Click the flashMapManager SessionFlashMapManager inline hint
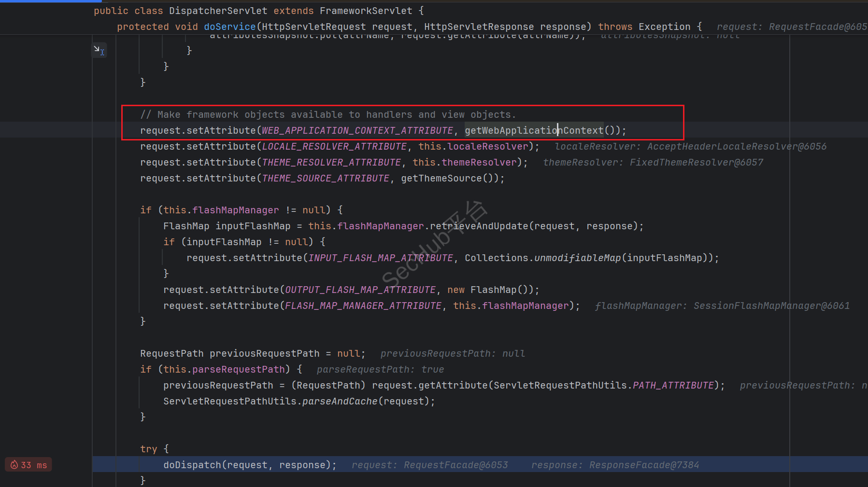The width and height of the screenshot is (868, 487). pos(722,306)
